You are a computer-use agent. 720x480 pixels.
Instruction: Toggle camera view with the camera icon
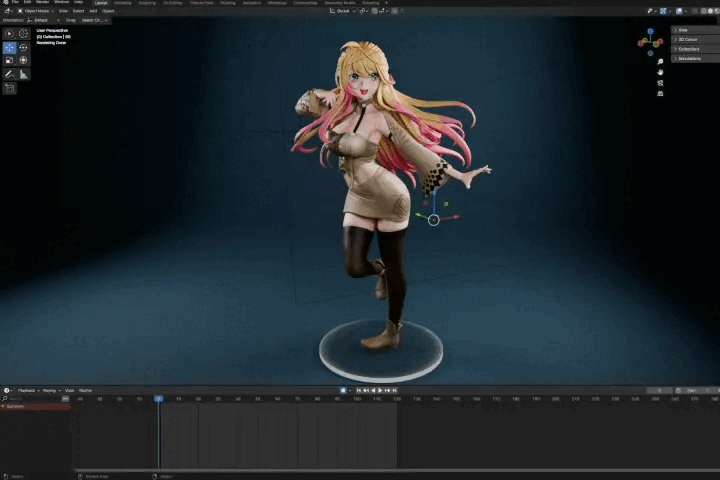pos(660,83)
